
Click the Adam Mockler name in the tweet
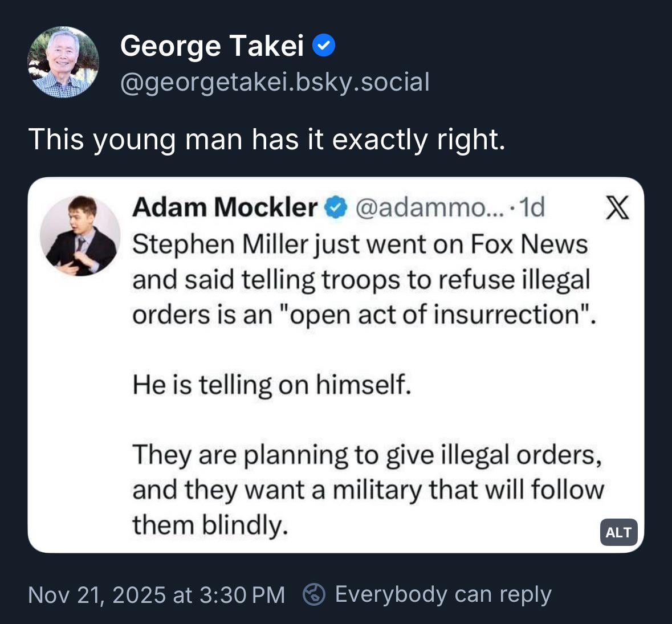[x=225, y=207]
